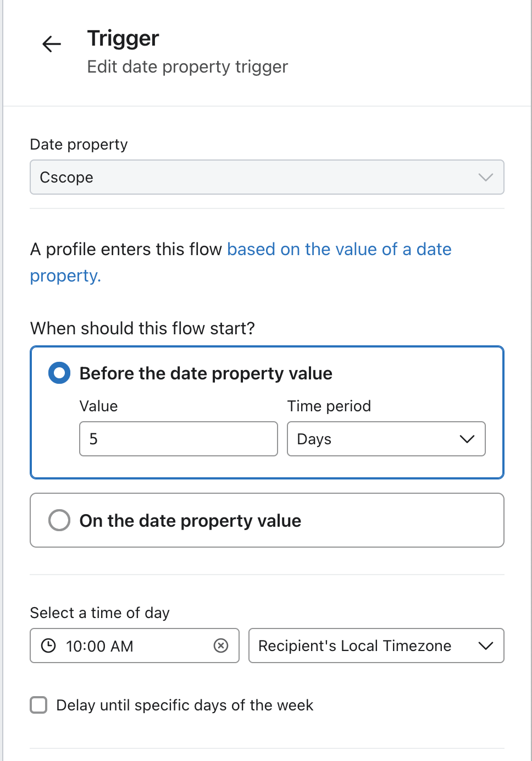This screenshot has height=761, width=532.
Task: Click the Time period label
Action: pyautogui.click(x=329, y=406)
